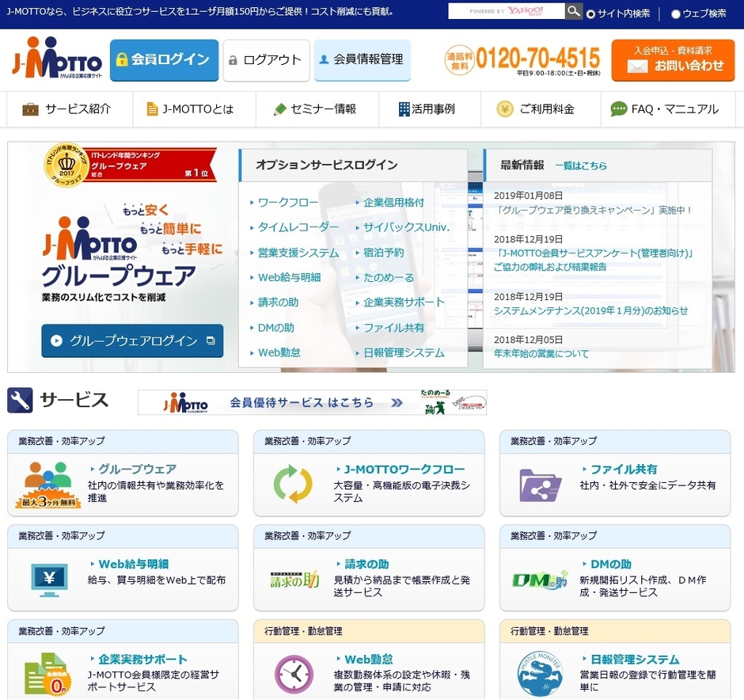Select the ウェブ検索 radio button
Image resolution: width=744 pixels, height=700 pixels.
[675, 13]
